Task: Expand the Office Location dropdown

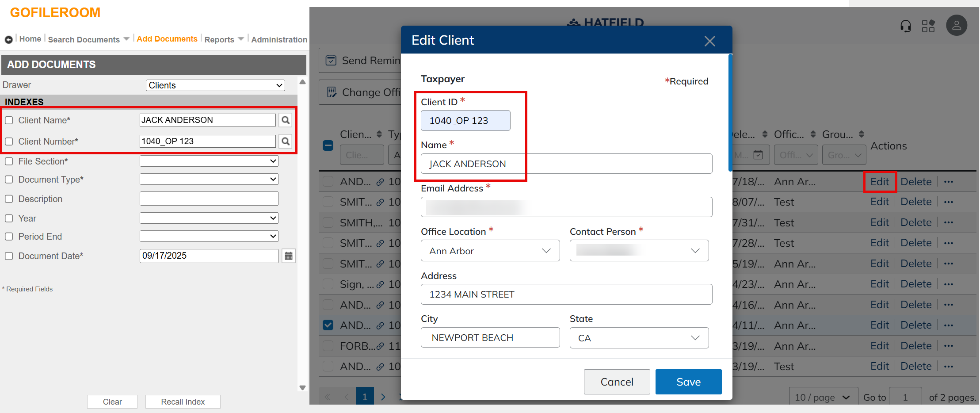Action: click(490, 251)
